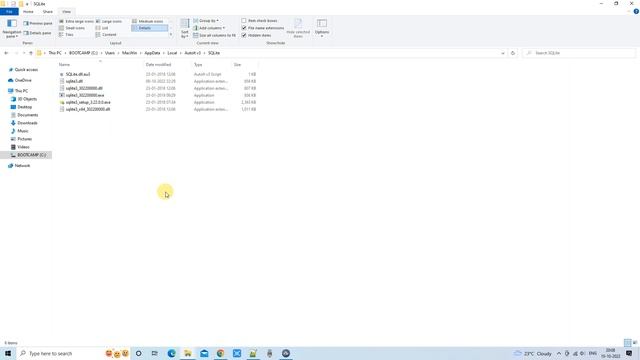This screenshot has width=640, height=360.
Task: Click Hide selected items button
Action: pyautogui.click(x=298, y=29)
